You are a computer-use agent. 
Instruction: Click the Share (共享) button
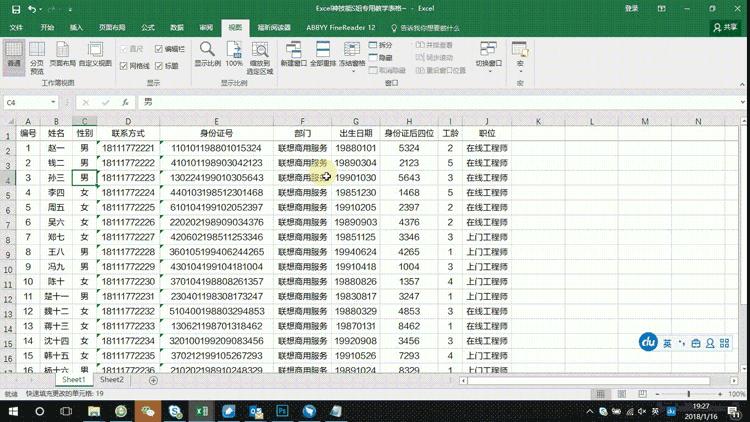tap(726, 28)
